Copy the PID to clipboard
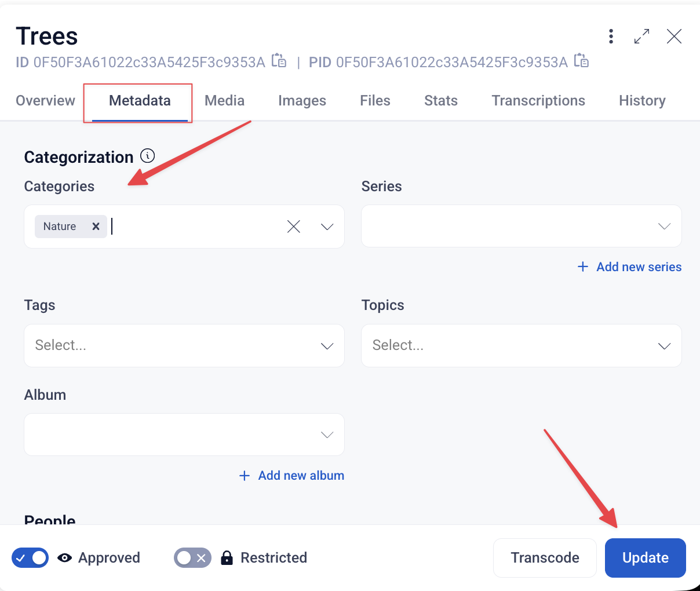Viewport: 700px width, 591px height. tap(581, 60)
